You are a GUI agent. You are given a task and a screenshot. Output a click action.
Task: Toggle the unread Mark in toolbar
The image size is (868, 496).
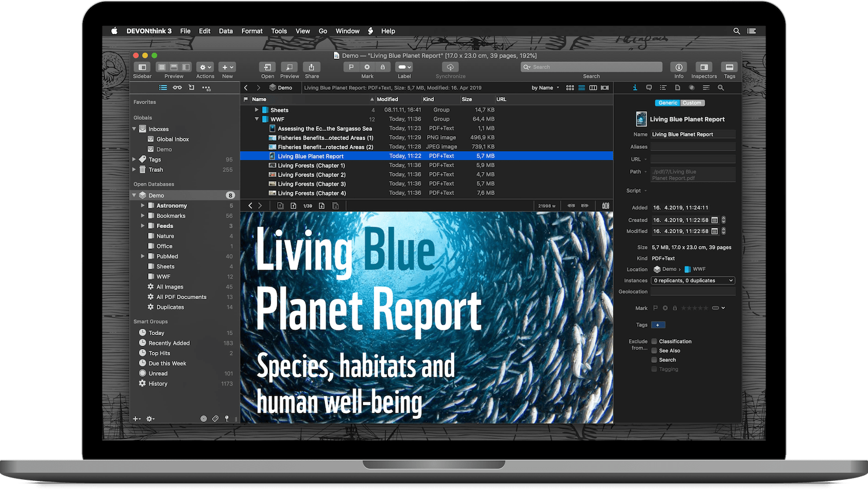[367, 67]
